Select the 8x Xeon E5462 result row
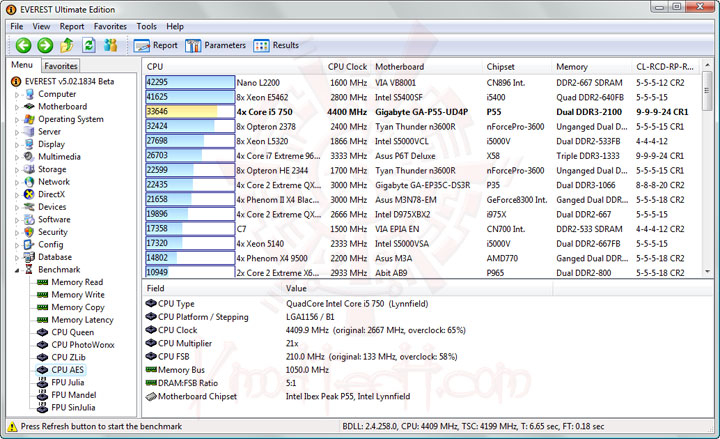This screenshot has height=439, width=720. click(422, 97)
